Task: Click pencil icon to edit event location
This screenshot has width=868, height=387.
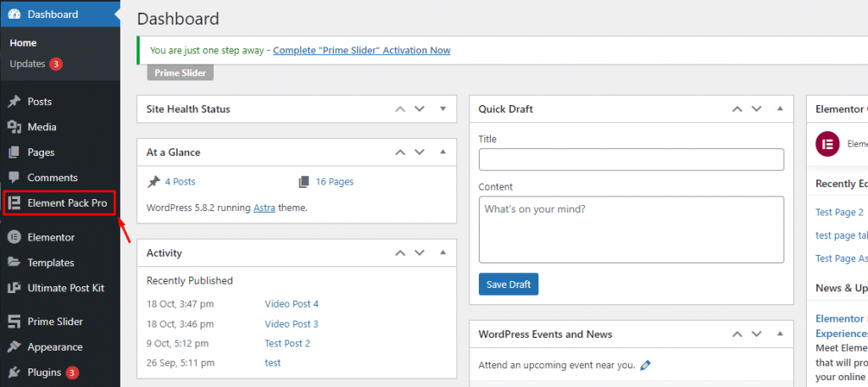Action: tap(645, 365)
